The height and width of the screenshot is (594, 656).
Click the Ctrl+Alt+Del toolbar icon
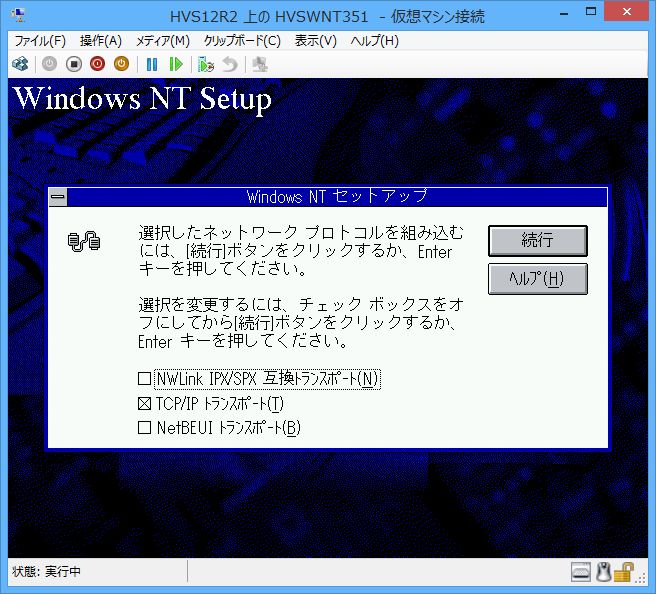pyautogui.click(x=20, y=64)
